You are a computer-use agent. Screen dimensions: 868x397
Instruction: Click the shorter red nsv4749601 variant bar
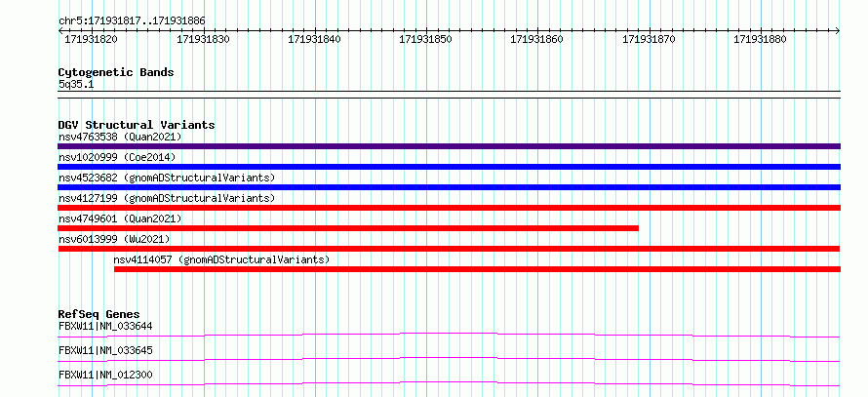tap(348, 228)
